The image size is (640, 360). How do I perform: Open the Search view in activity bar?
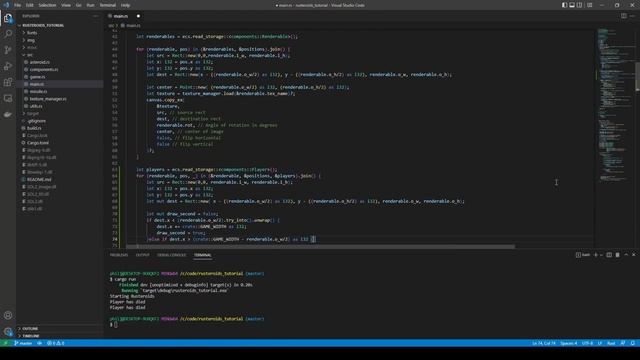8,34
